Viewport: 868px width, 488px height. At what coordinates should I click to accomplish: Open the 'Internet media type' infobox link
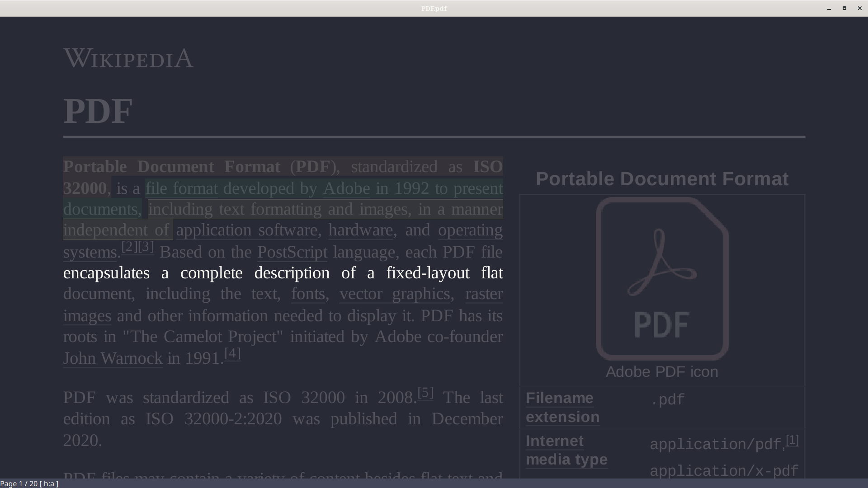click(x=567, y=450)
